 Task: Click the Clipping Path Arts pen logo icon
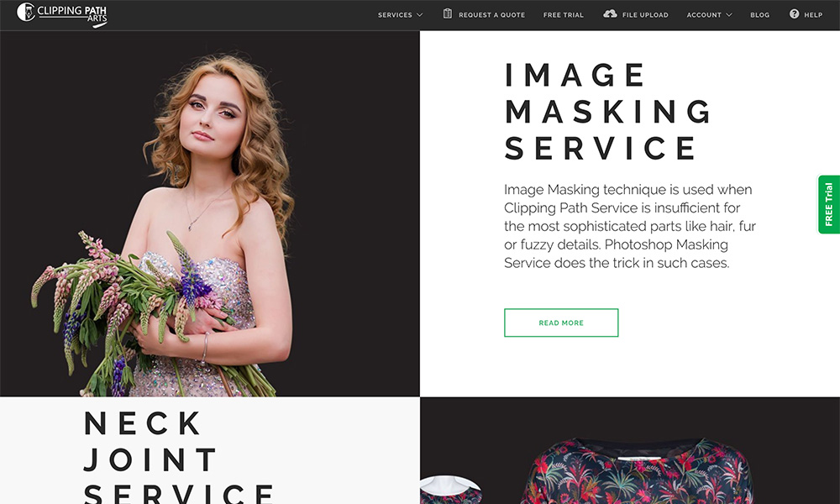click(26, 13)
